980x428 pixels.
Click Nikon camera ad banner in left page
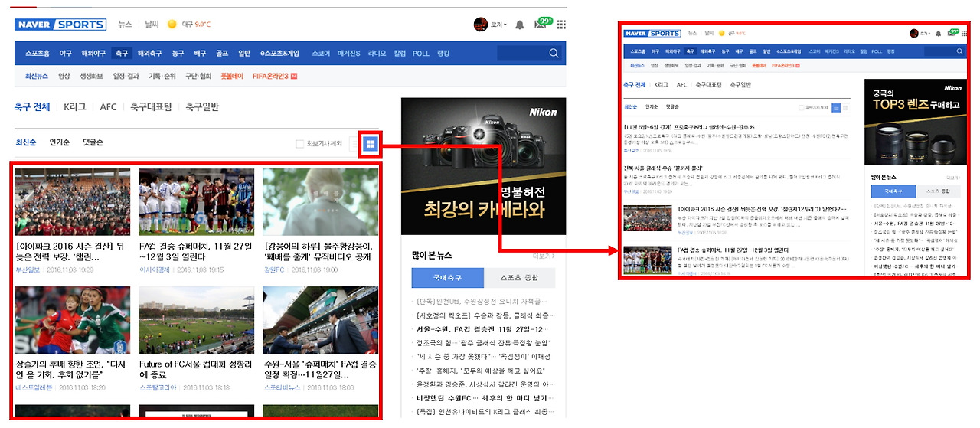[x=483, y=166]
